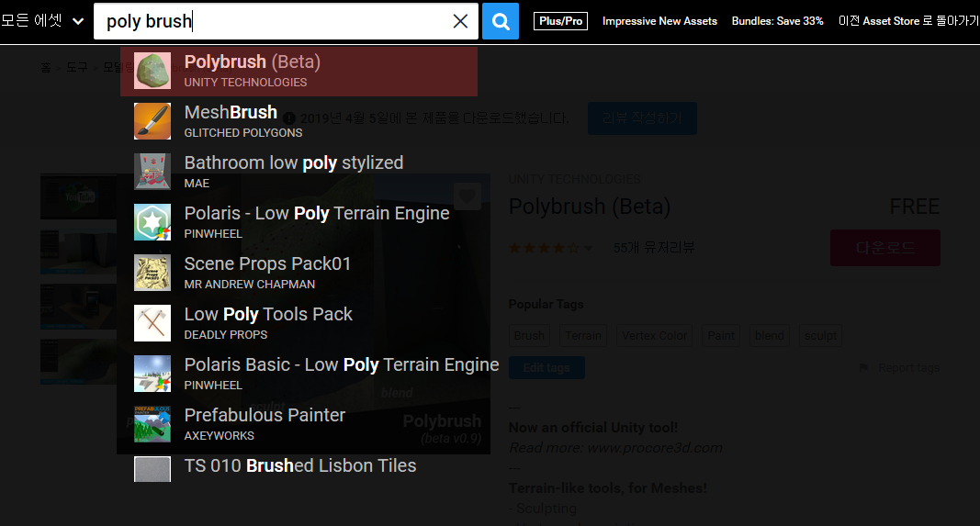Click the Bathroom low poly thumbnail icon
The height and width of the screenshot is (526, 980).
(x=152, y=171)
